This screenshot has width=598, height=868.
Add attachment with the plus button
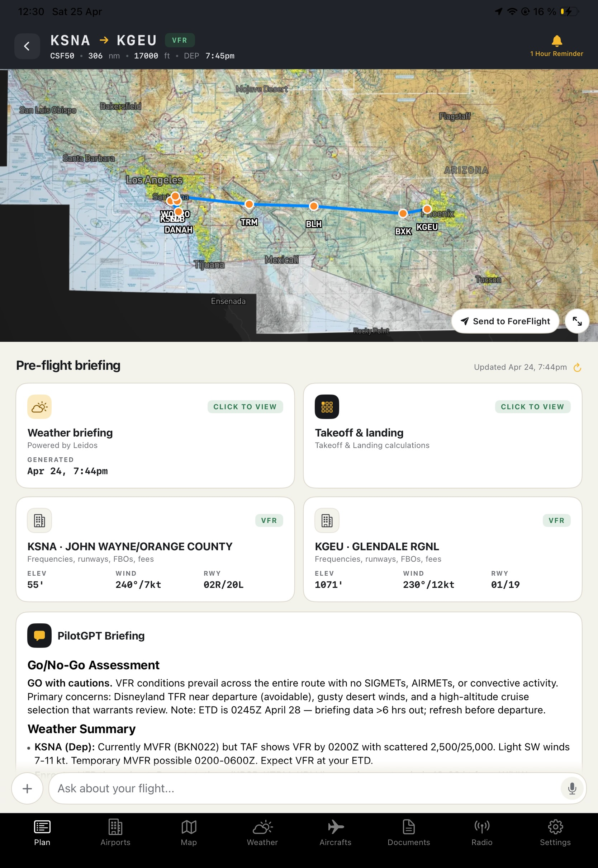27,788
